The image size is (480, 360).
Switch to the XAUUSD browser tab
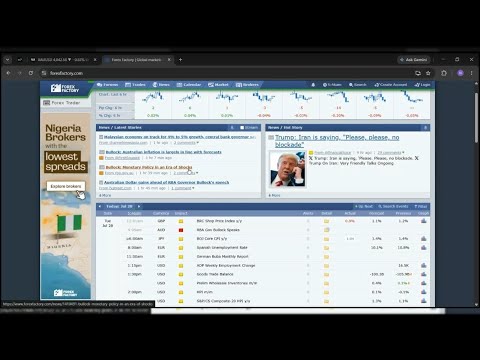point(62,60)
